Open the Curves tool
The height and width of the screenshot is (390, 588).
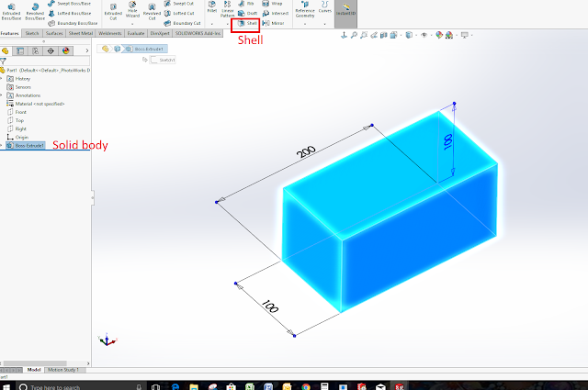324,6
